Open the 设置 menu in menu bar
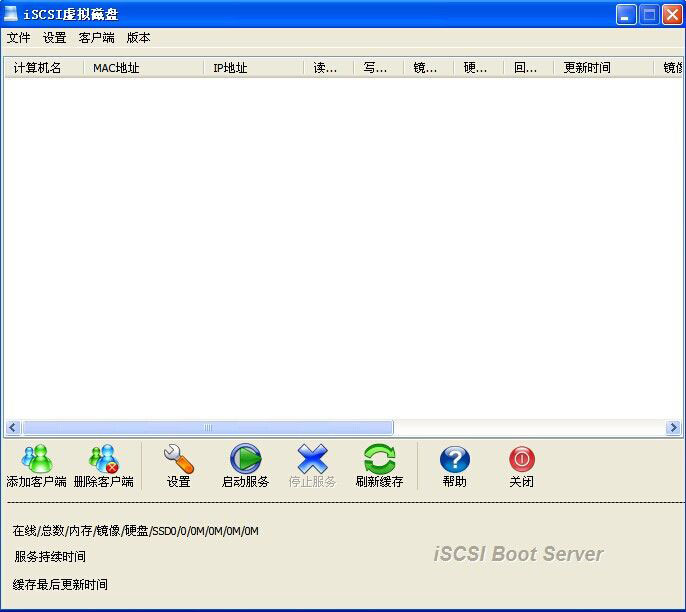The image size is (686, 612). [x=54, y=37]
